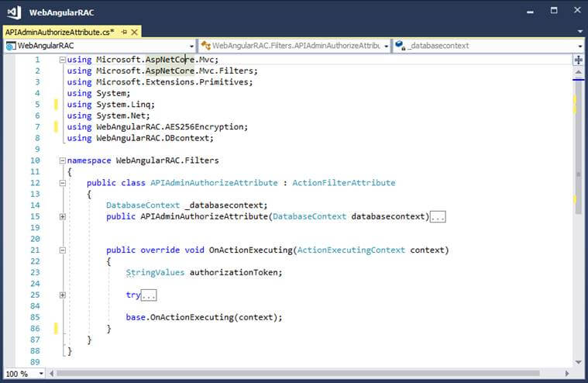The image size is (588, 383).
Task: Open the WebAngularRAC.Filters type dropdown
Action: tap(387, 47)
